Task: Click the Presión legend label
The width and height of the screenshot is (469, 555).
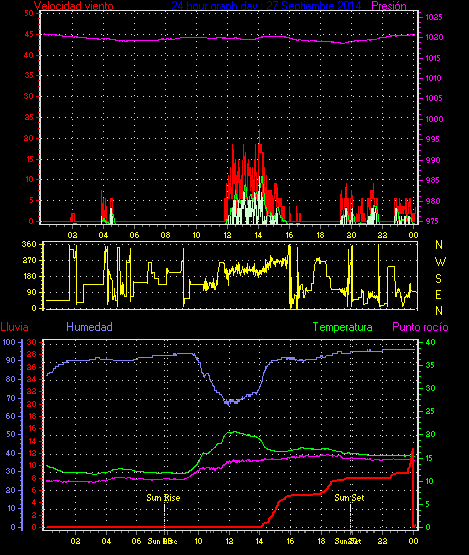Action: tap(389, 6)
